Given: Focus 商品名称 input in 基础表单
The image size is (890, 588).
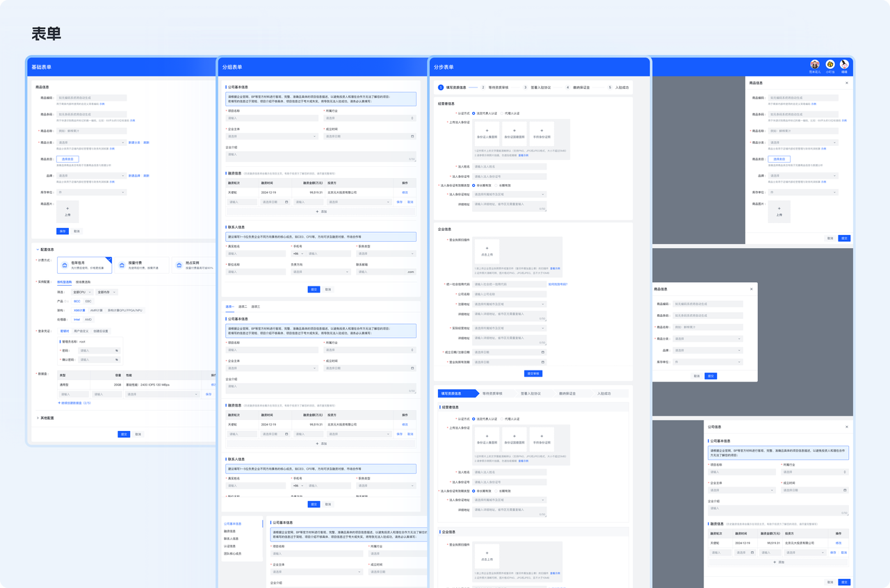Looking at the screenshot, I should coord(92,131).
